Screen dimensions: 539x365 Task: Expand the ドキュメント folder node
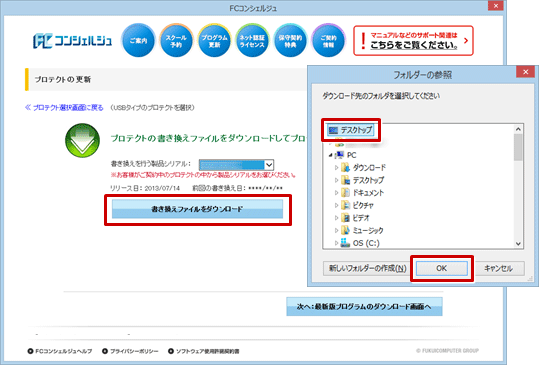click(337, 193)
